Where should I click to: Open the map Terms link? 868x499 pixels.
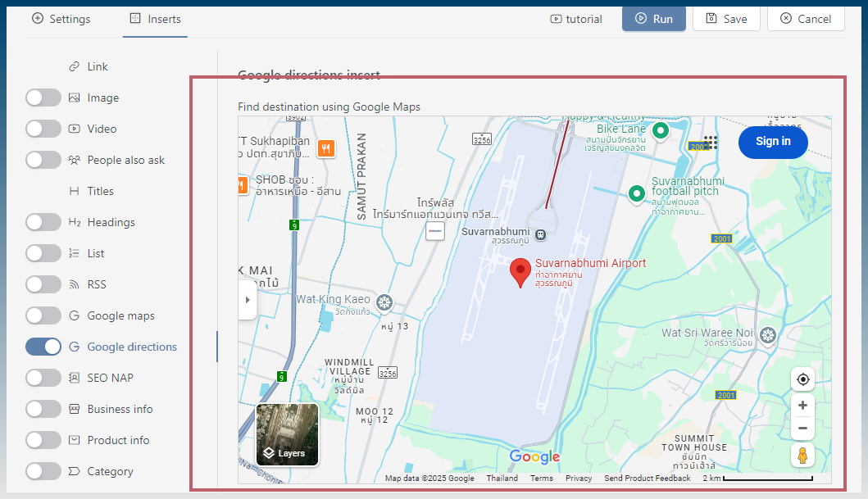[542, 478]
